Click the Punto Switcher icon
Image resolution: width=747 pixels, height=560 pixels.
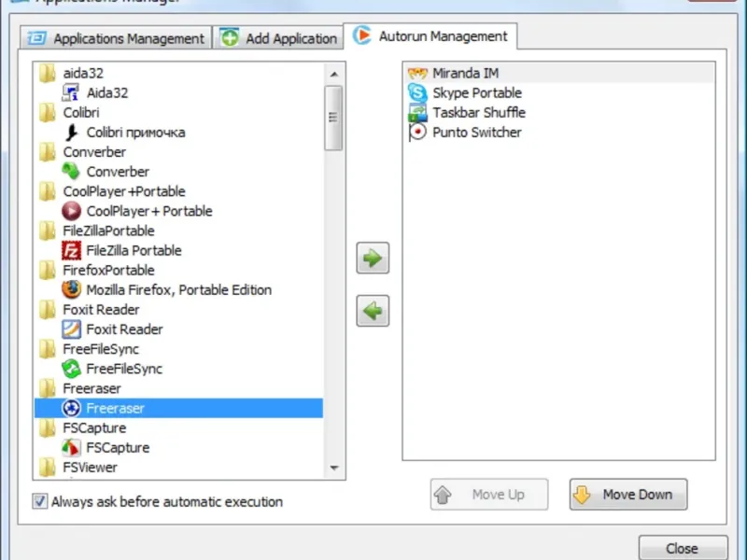[417, 132]
